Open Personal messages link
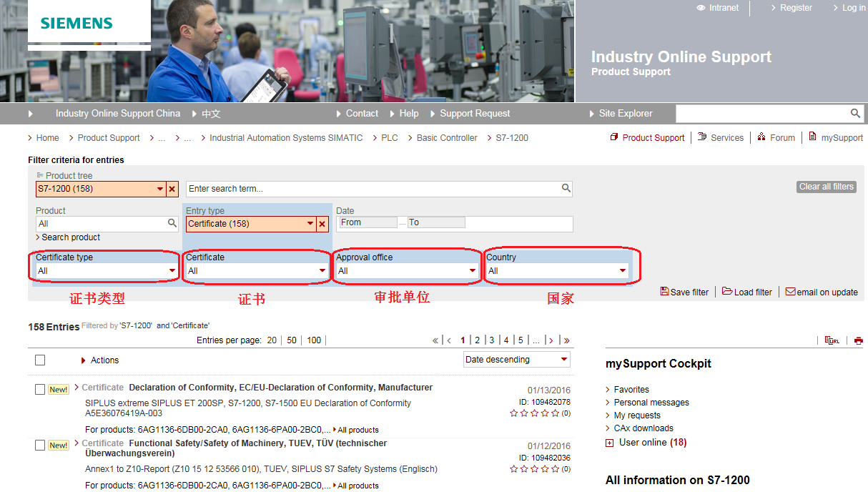The image size is (868, 492). click(x=651, y=403)
